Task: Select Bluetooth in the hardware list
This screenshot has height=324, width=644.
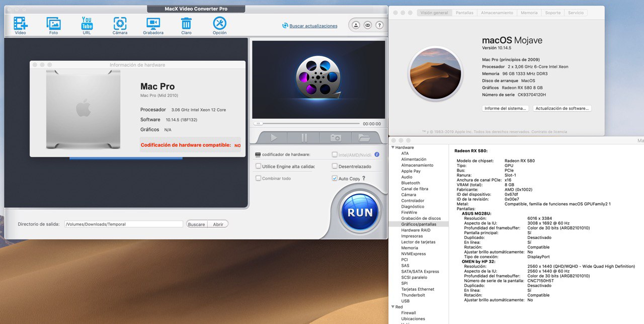Action: (411, 183)
